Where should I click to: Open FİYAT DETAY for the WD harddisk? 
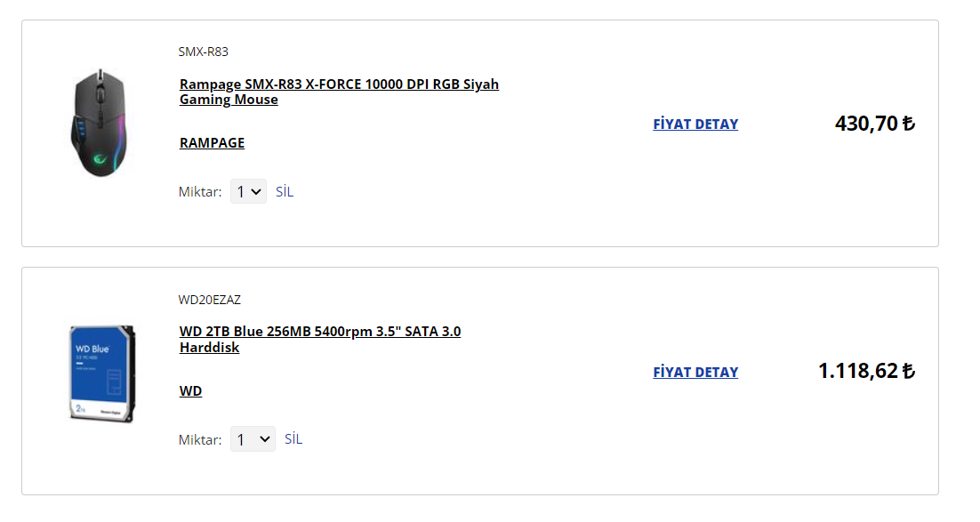point(695,373)
